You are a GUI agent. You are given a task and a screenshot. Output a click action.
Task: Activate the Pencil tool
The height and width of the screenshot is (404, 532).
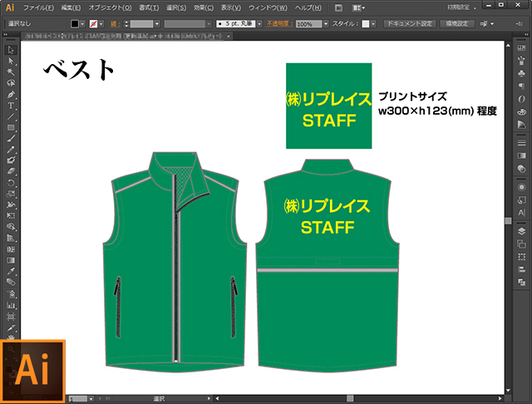tap(11, 150)
